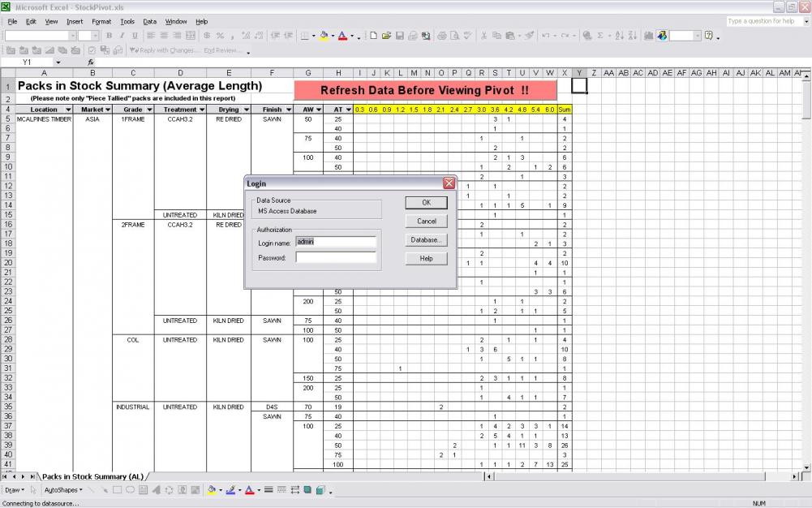Select the Rectangle drawing tool
This screenshot has width=812, height=508.
click(117, 490)
